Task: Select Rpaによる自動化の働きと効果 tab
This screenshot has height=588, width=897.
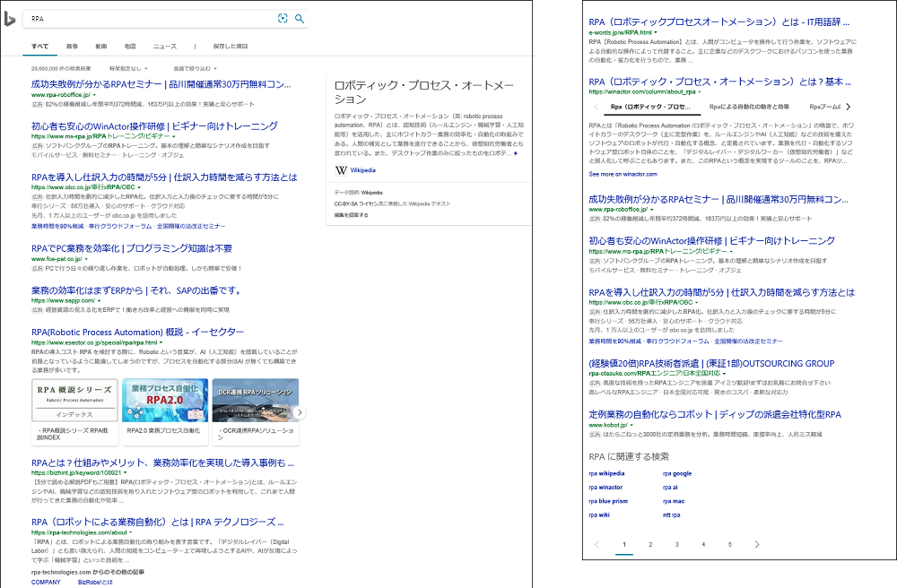Action: [x=749, y=107]
